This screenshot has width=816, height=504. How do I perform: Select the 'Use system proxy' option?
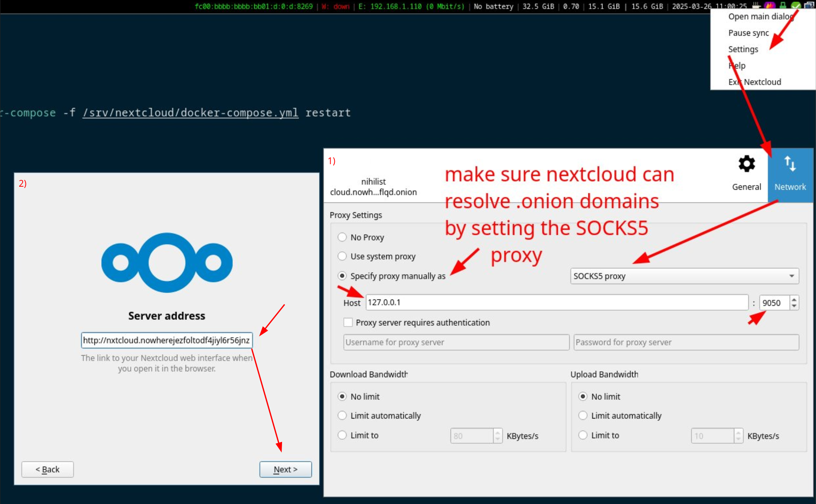point(342,256)
